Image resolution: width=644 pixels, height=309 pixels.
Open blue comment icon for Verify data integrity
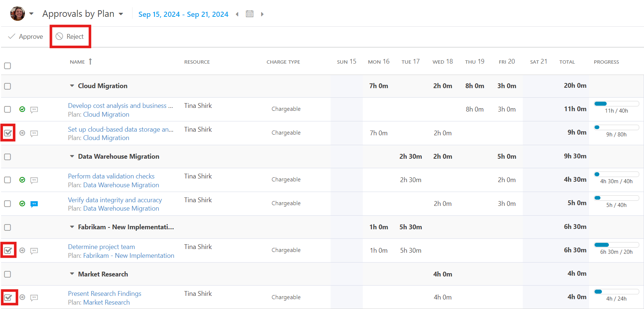[x=34, y=204]
